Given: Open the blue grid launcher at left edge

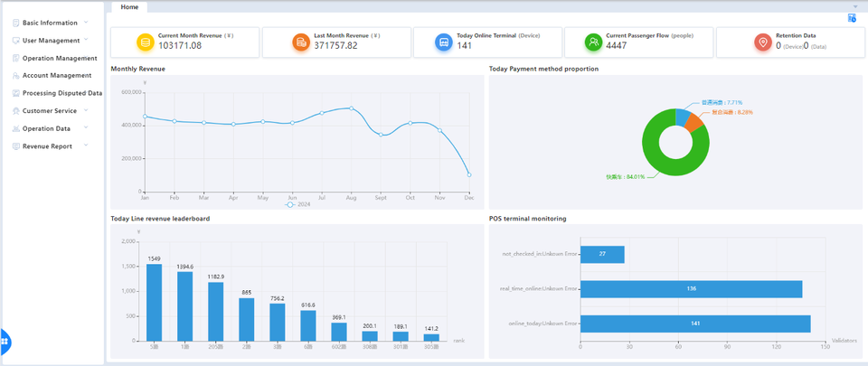Looking at the screenshot, I should tap(5, 342).
